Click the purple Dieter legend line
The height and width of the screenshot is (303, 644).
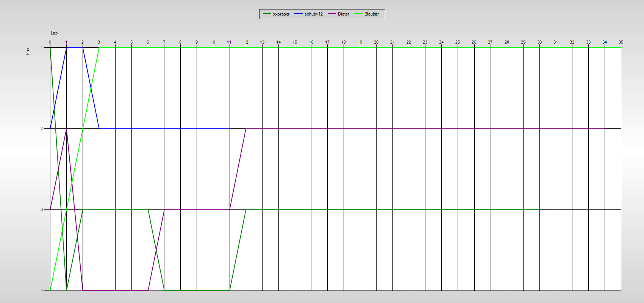[332, 14]
